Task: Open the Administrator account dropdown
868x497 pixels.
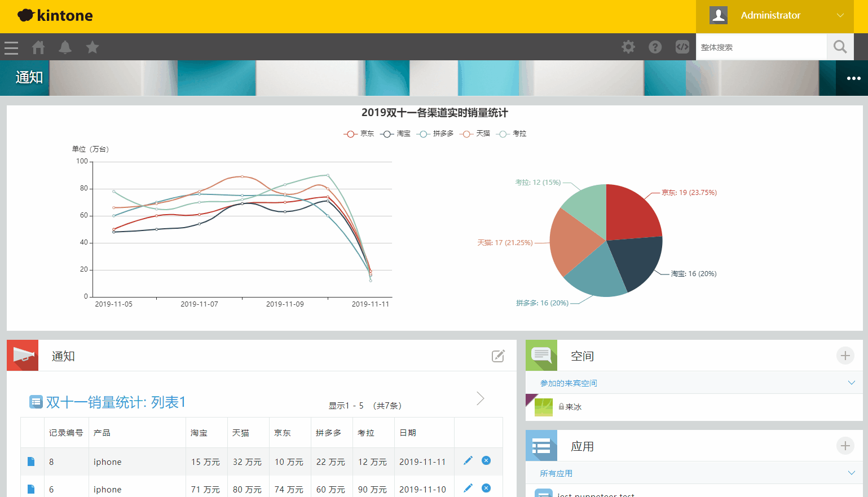Action: [x=774, y=16]
